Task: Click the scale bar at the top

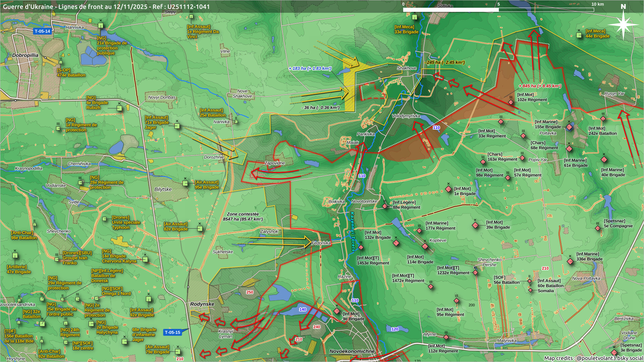Action: click(x=498, y=9)
